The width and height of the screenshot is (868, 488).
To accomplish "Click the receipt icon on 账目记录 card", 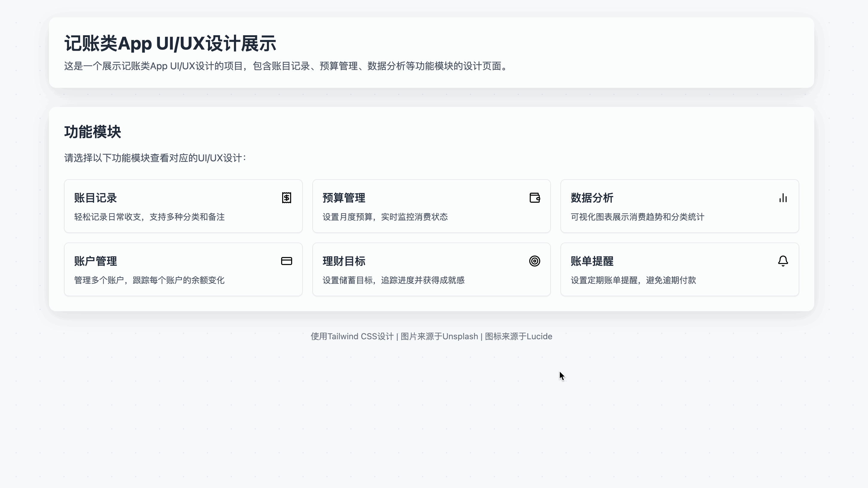I will [286, 198].
